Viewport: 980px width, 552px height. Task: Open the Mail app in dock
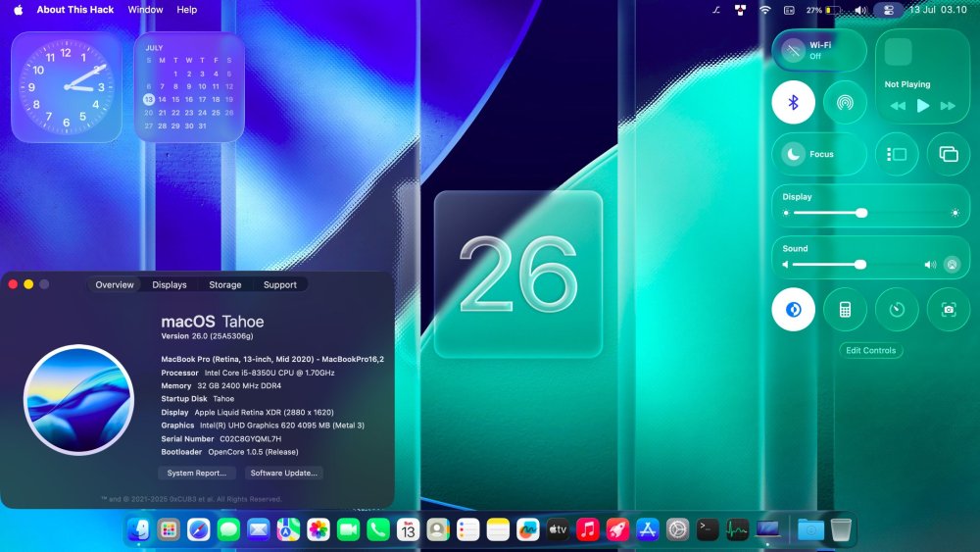tap(258, 530)
